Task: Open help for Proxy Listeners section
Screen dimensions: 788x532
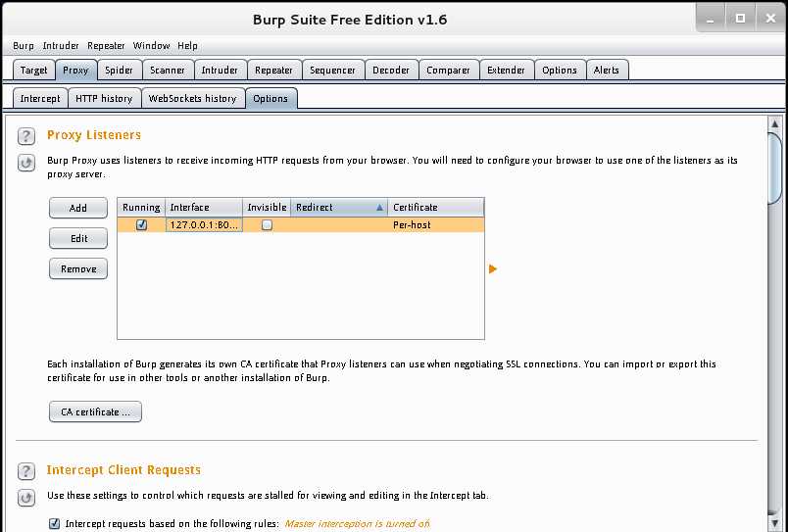Action: [26, 136]
